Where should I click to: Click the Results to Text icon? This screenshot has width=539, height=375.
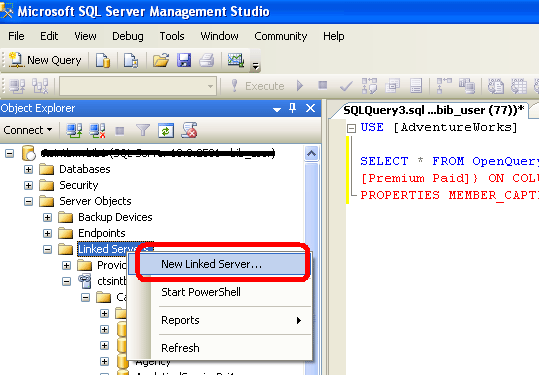(x=496, y=86)
